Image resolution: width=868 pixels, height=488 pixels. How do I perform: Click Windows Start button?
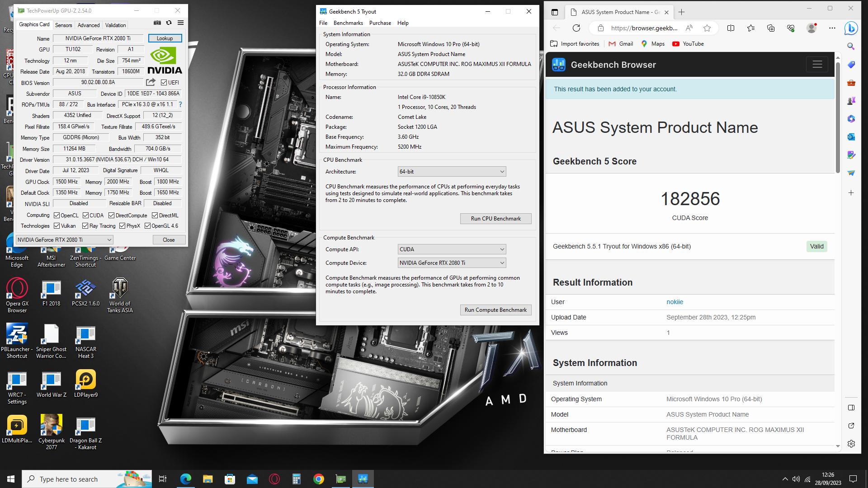click(x=11, y=479)
